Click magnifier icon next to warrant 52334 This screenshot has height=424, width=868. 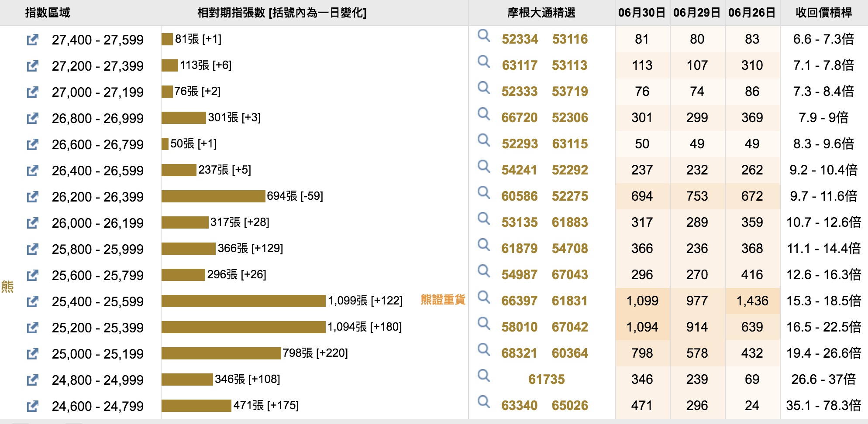(483, 35)
